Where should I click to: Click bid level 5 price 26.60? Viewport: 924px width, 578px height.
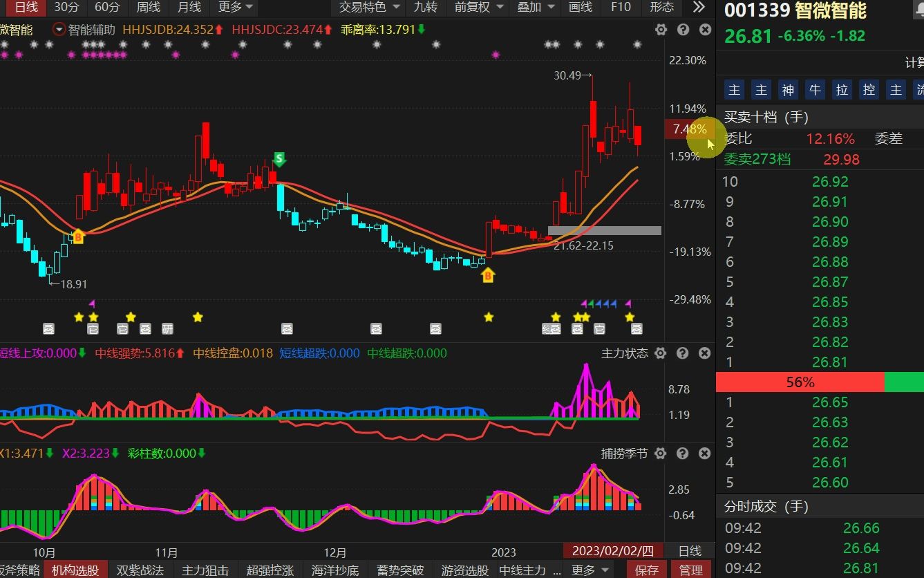click(830, 483)
